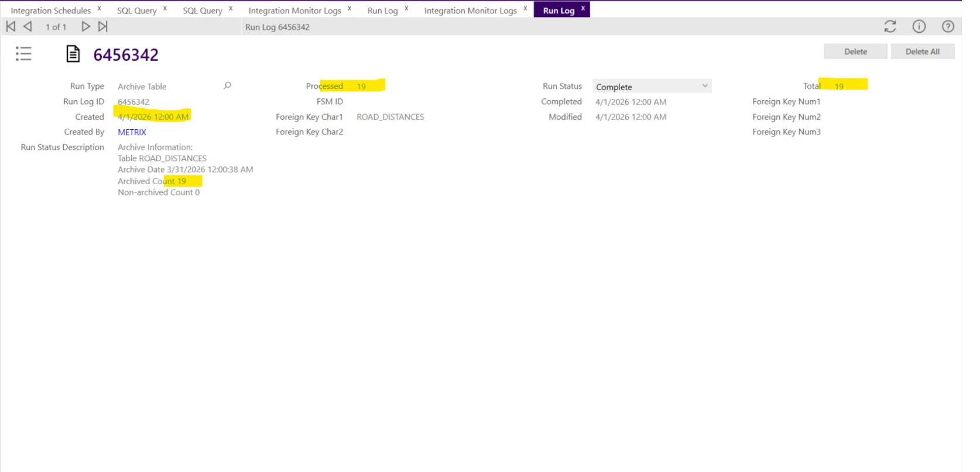Close the first Integration Monitor Logs tab

pyautogui.click(x=349, y=8)
